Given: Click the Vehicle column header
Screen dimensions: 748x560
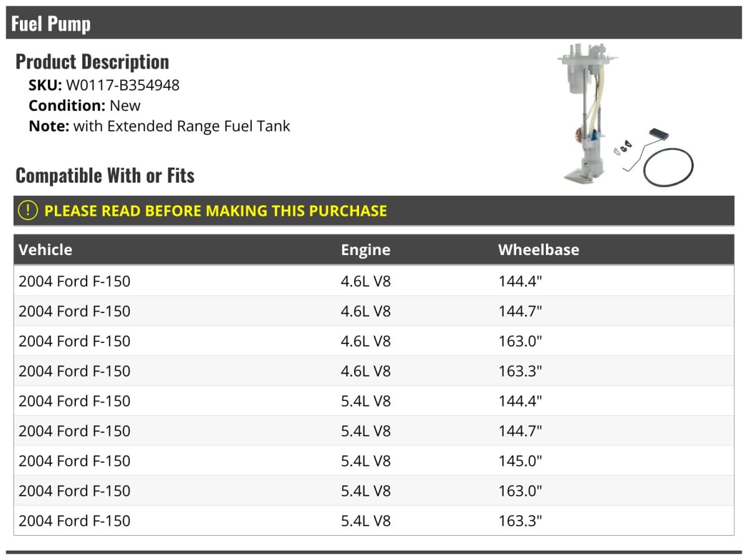Looking at the screenshot, I should click(x=46, y=250).
